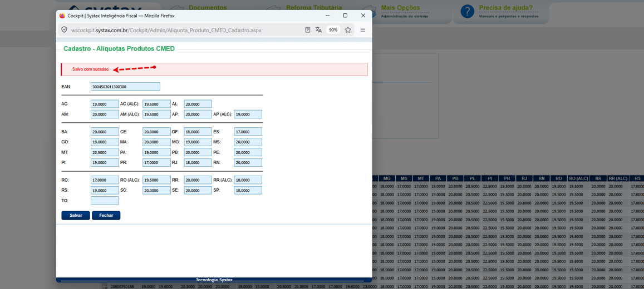Click the empty TO field
Image resolution: width=644 pixels, height=289 pixels.
[105, 201]
